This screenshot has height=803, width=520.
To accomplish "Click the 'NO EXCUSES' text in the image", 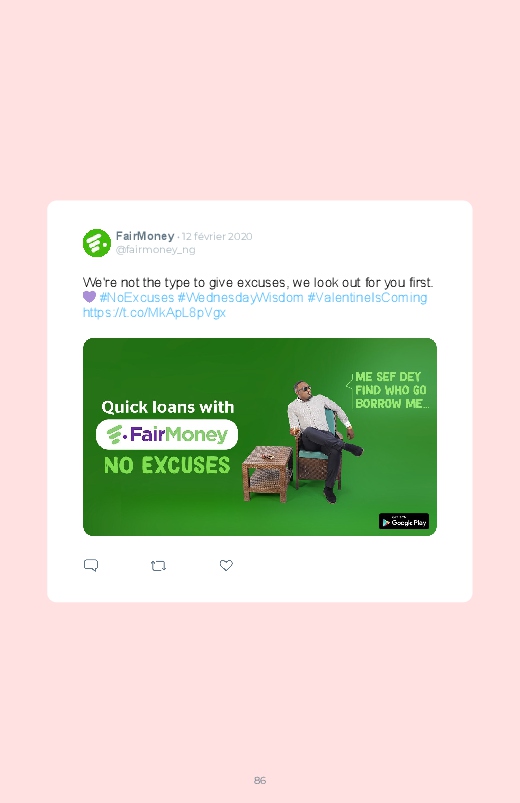I will click(167, 466).
